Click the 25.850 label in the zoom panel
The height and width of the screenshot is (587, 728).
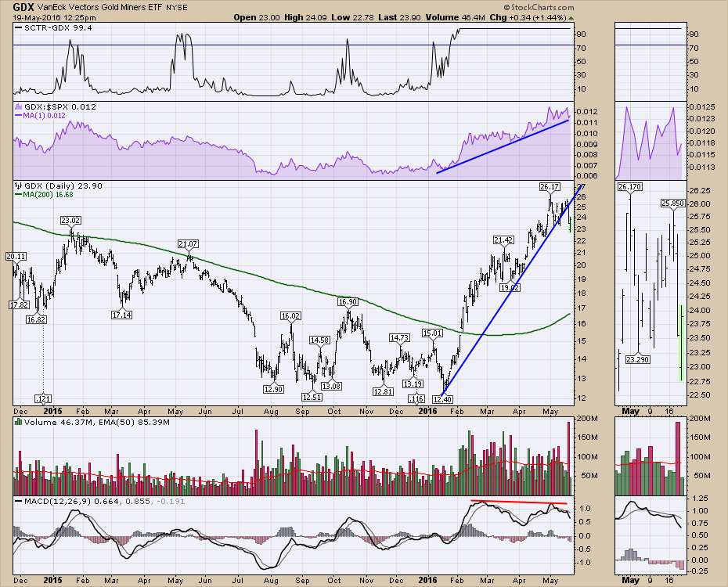click(672, 203)
